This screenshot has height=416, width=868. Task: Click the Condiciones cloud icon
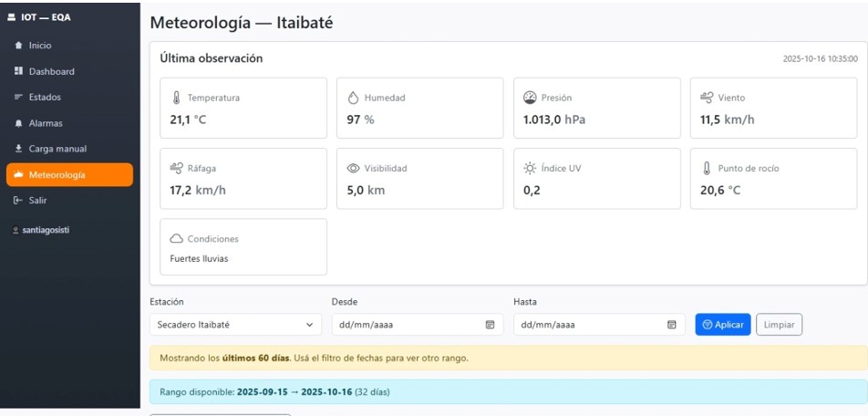[176, 239]
